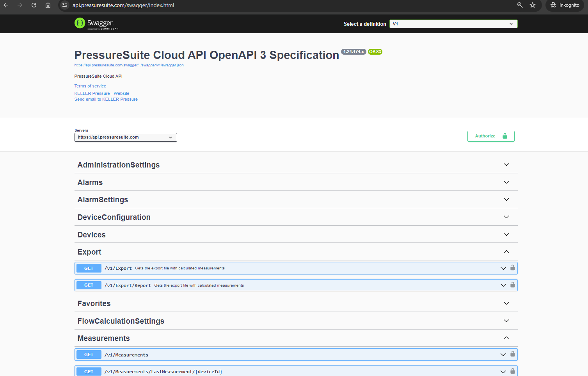Image resolution: width=588 pixels, height=376 pixels.
Task: Expand the FlowCalculationSettings section
Action: click(506, 321)
